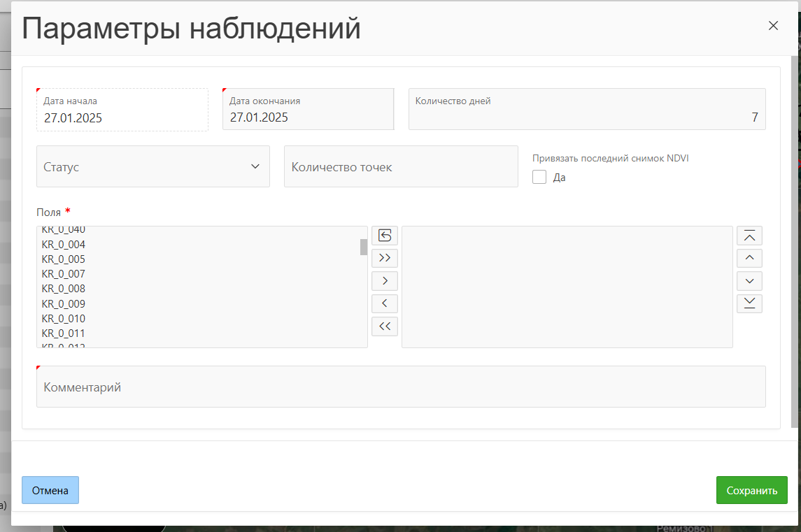Click the Move selected right arrow
801x532 pixels.
tap(384, 281)
